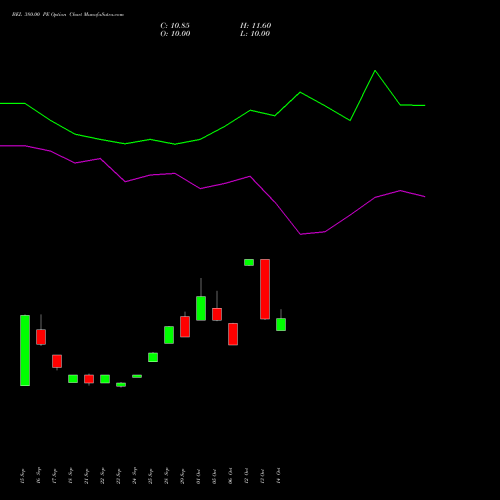This screenshot has height=500, width=500.
Task: Click the peak of the green indicator line
Action: [375, 71]
